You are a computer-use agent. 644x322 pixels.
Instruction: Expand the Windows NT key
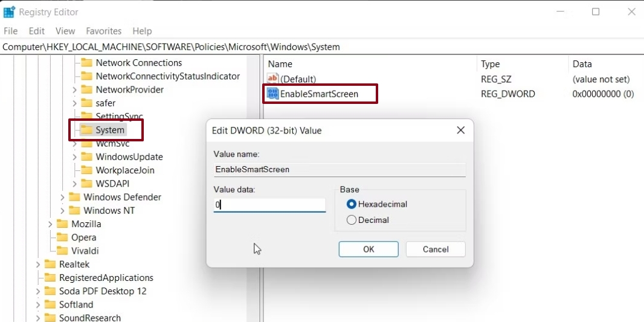pyautogui.click(x=62, y=211)
